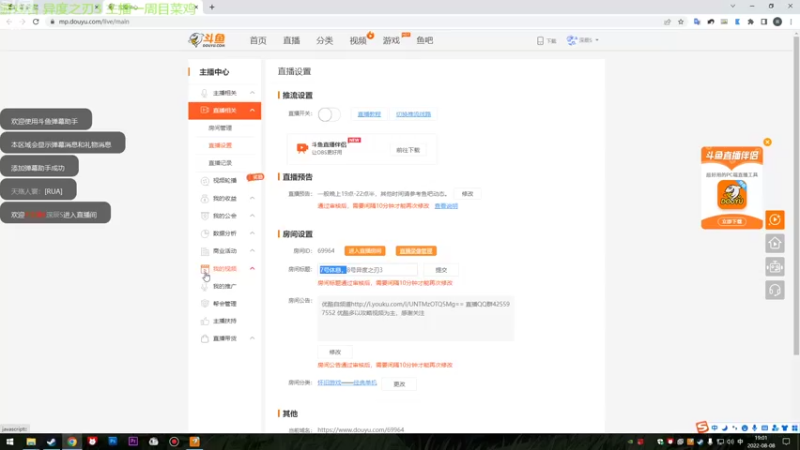Open 鱼吧 in top navigation
Viewport: 800px width, 450px height.
424,40
